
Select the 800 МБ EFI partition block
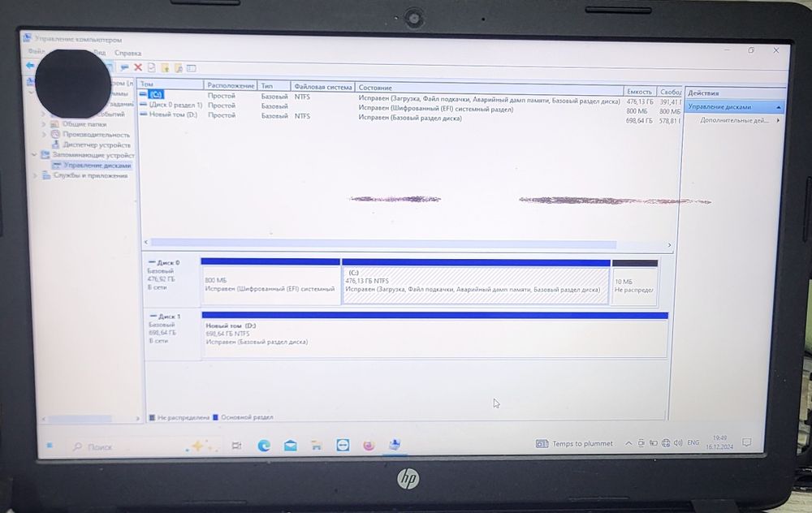click(270, 282)
